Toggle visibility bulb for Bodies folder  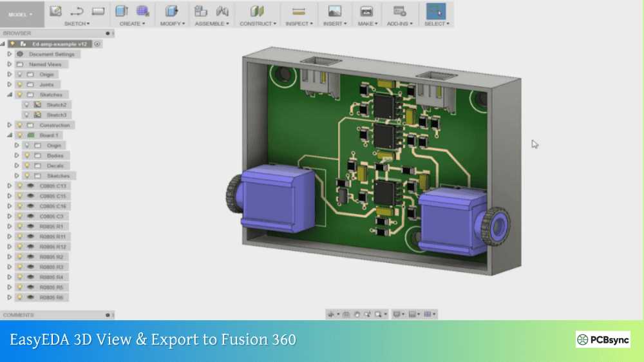pyautogui.click(x=27, y=155)
